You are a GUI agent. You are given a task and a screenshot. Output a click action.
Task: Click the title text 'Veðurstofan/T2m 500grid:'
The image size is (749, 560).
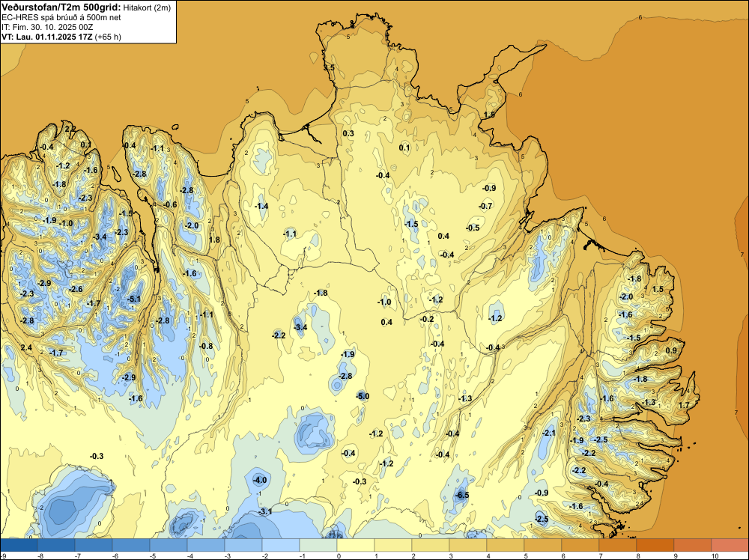coord(61,7)
